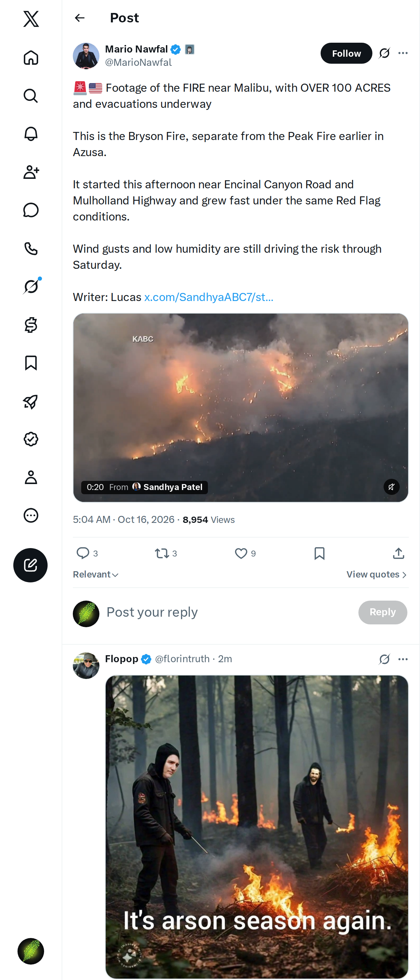Open Profile from the sidebar

pyautogui.click(x=31, y=477)
